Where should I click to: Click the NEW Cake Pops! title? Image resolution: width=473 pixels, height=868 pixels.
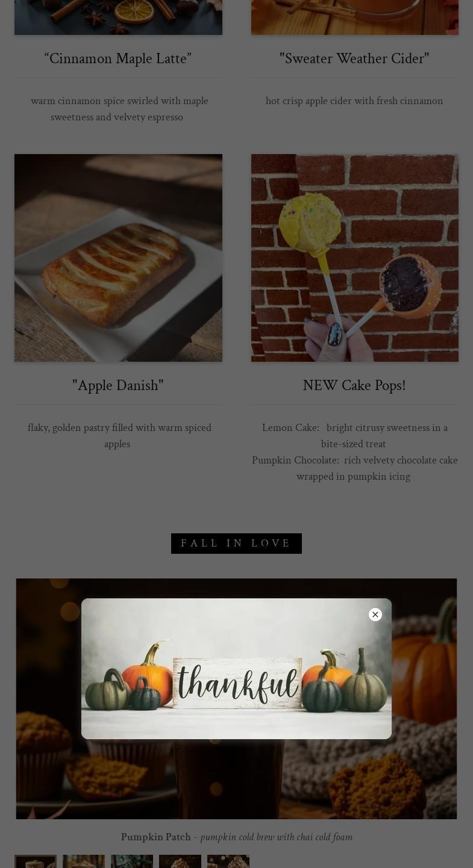tap(354, 385)
